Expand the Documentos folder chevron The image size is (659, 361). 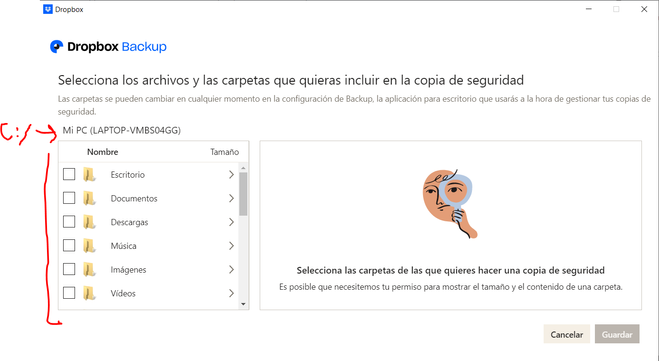(x=231, y=198)
